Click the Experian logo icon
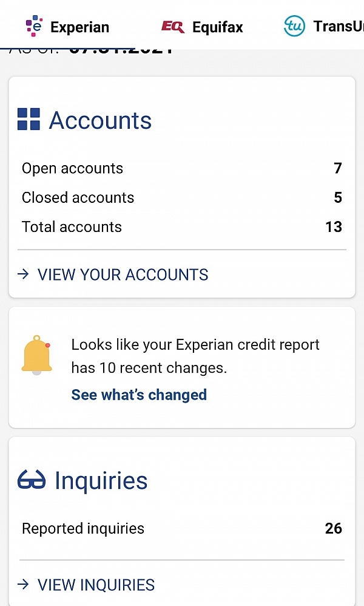The height and width of the screenshot is (606, 364). (x=33, y=26)
